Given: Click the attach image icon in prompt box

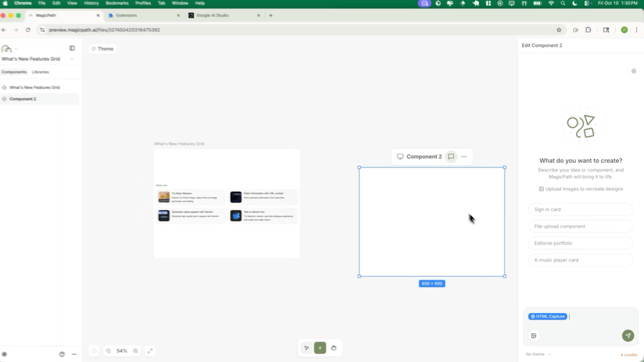Looking at the screenshot, I should (534, 336).
